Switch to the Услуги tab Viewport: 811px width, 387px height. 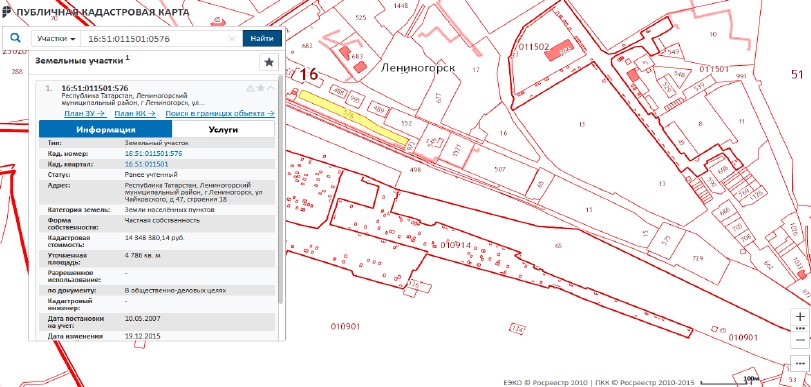pyautogui.click(x=223, y=129)
